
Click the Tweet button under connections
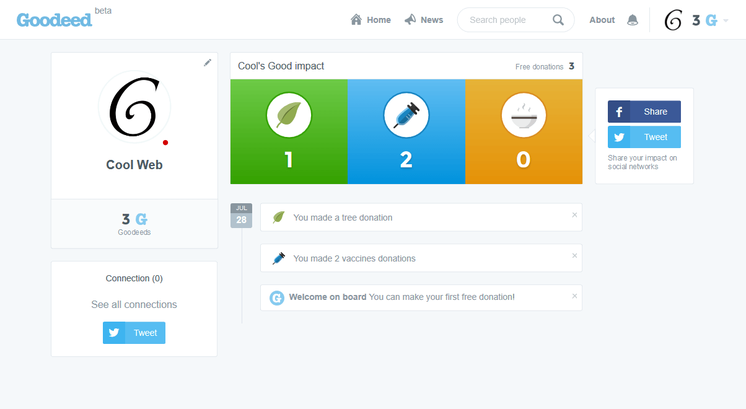point(134,333)
